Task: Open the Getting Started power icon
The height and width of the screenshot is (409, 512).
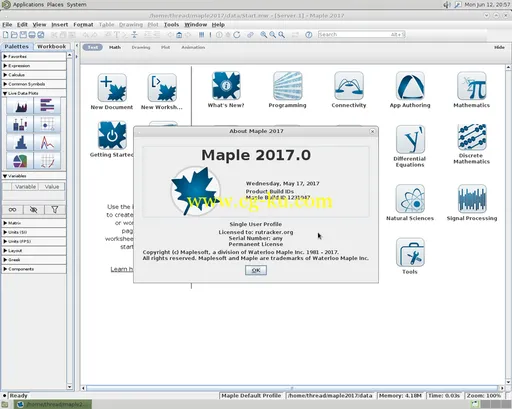Action: pyautogui.click(x=112, y=135)
